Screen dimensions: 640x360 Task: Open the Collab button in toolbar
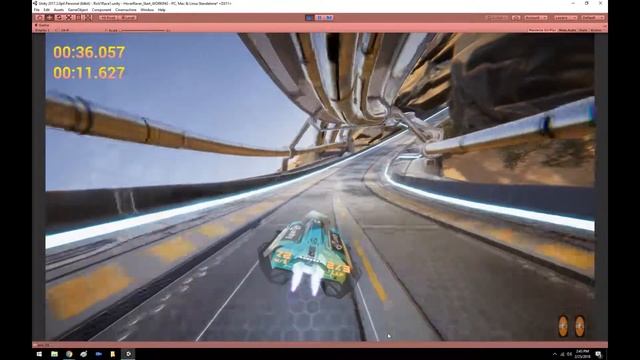pos(497,18)
